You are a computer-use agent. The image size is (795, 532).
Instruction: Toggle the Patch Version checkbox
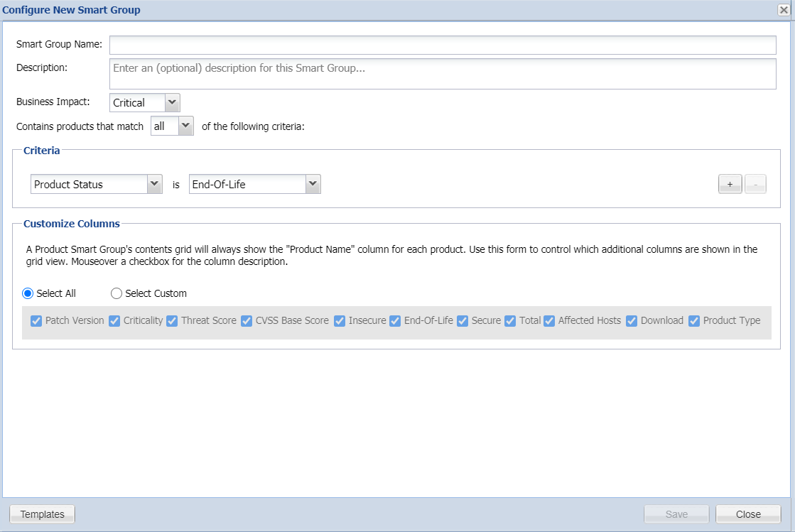coord(37,321)
